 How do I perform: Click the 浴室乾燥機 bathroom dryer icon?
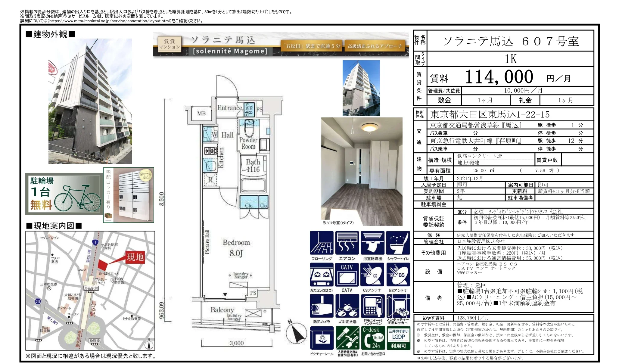tap(372, 243)
